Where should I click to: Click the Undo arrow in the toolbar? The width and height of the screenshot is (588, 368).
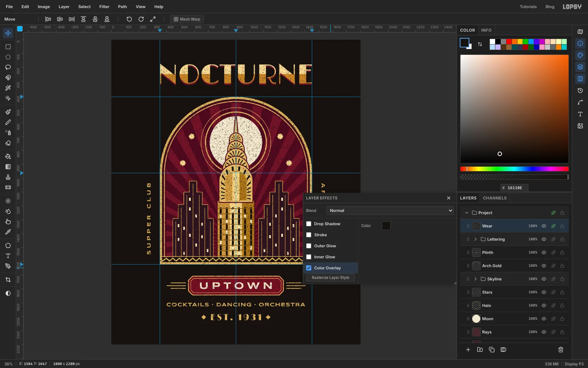(x=129, y=19)
